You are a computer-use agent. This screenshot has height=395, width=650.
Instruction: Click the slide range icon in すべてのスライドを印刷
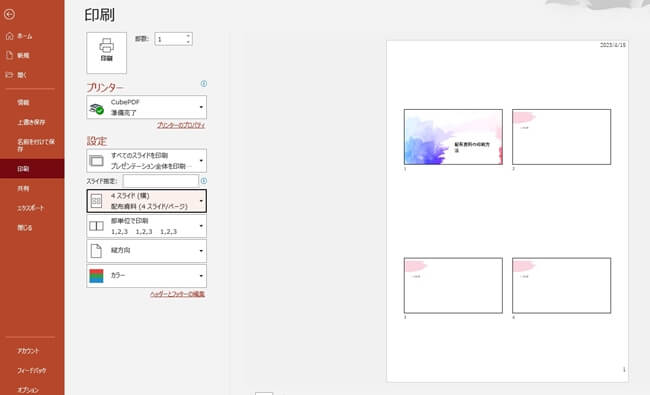[97, 161]
